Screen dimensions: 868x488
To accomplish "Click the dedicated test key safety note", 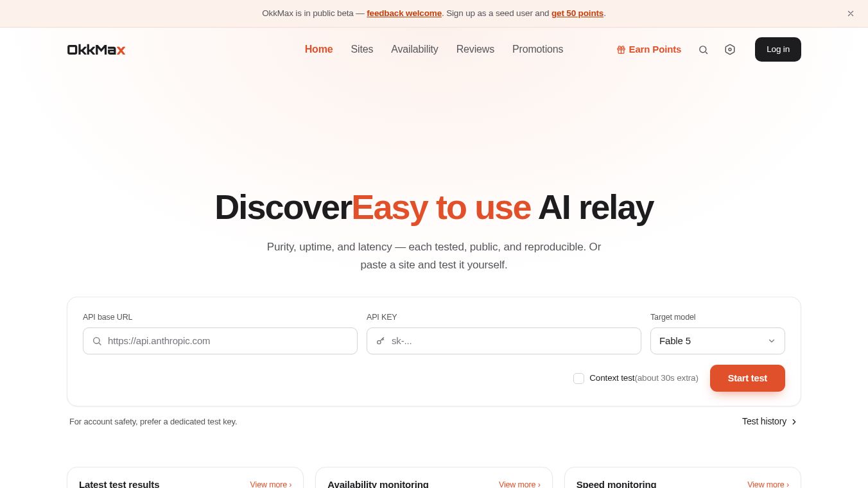I will point(153,421).
